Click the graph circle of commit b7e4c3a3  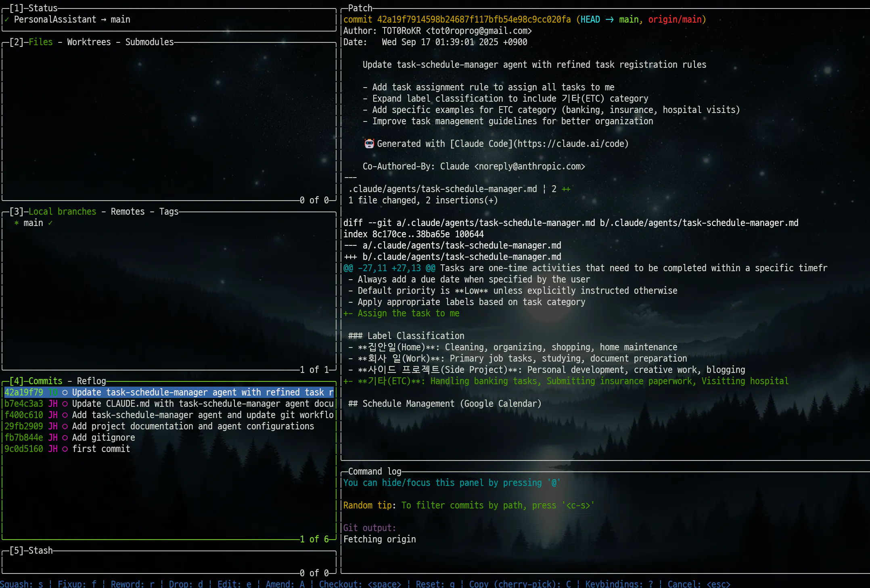(x=65, y=404)
